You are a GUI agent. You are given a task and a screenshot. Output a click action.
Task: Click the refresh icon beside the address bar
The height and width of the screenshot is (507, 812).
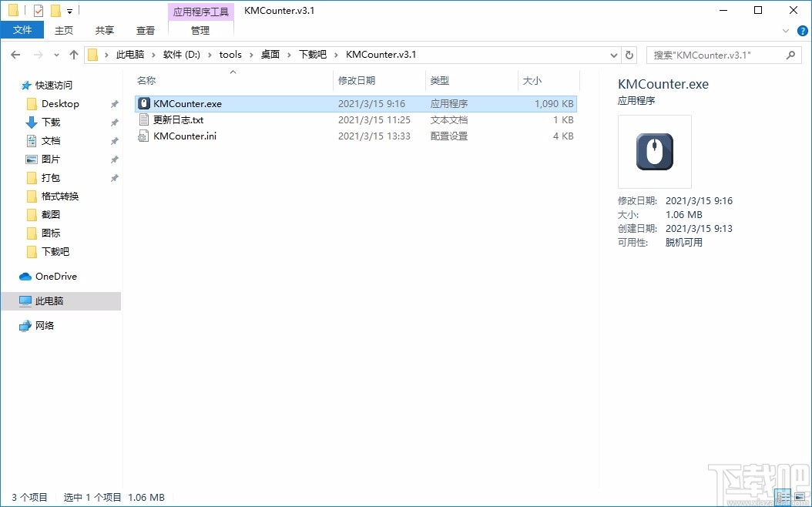tap(629, 55)
